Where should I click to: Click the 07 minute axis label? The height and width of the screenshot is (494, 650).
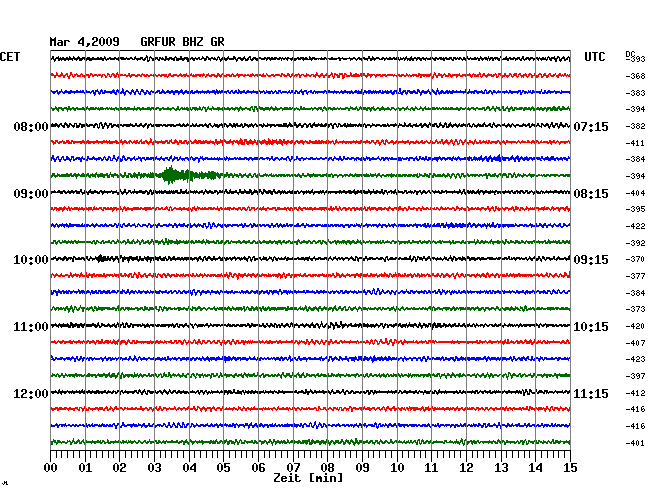click(x=293, y=467)
